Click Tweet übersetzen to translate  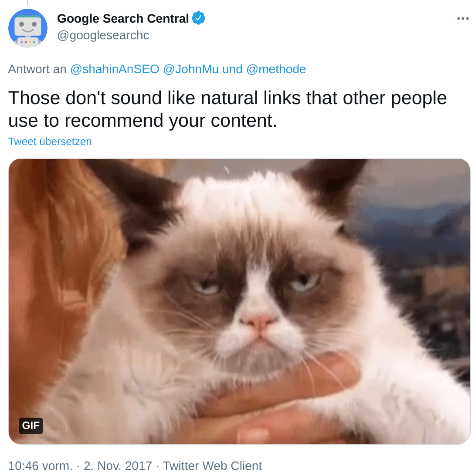coord(50,142)
